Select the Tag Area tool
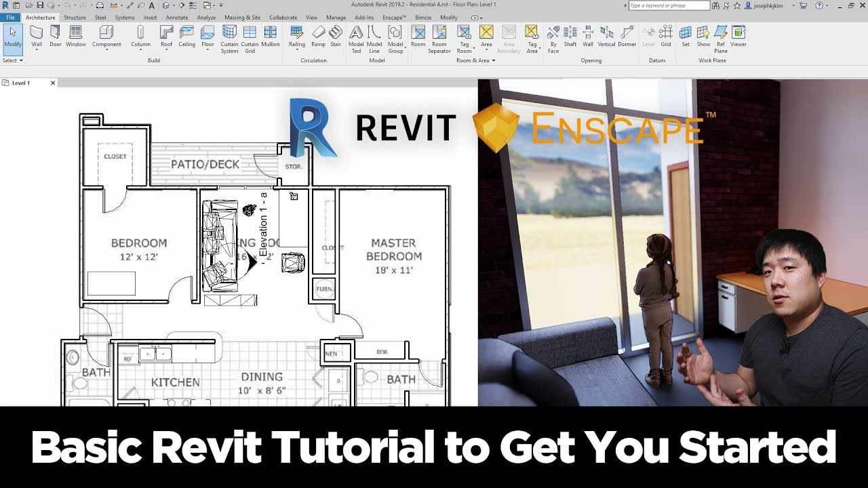The width and height of the screenshot is (868, 488). point(532,39)
